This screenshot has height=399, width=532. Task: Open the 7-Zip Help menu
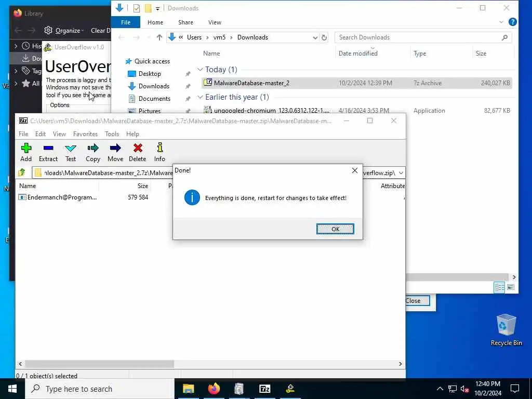132,134
